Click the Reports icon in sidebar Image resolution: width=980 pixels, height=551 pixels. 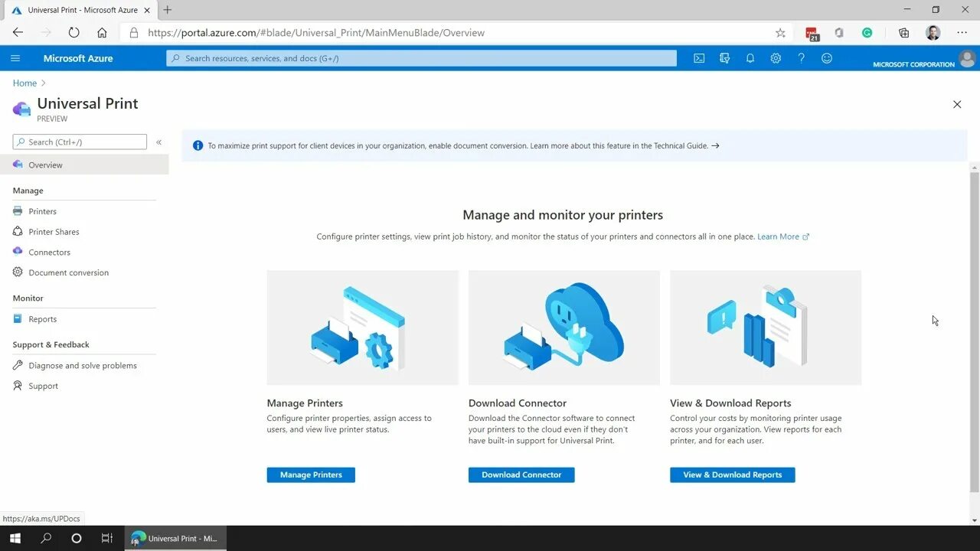pos(18,318)
